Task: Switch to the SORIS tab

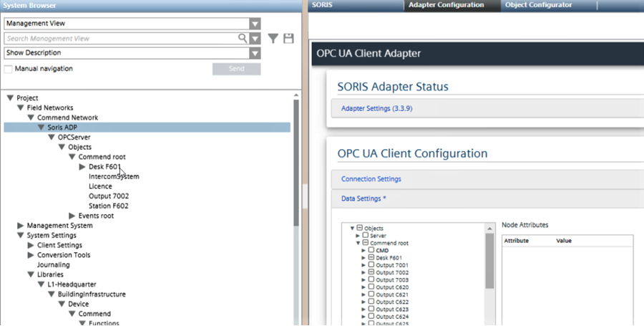Action: (323, 5)
